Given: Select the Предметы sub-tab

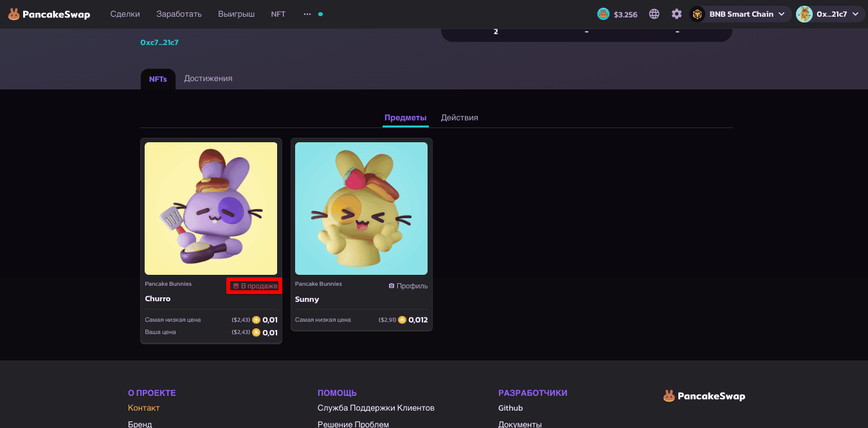Looking at the screenshot, I should pyautogui.click(x=406, y=118).
